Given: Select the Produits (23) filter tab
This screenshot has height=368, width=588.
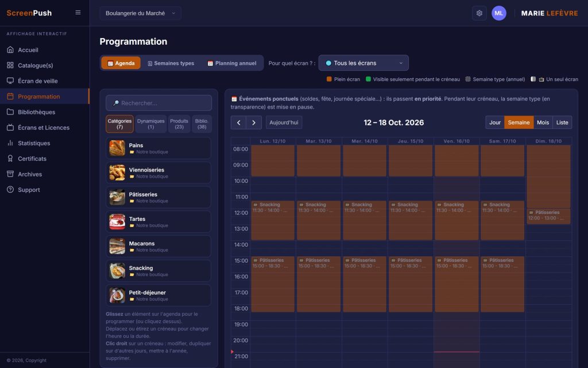Looking at the screenshot, I should pos(179,124).
